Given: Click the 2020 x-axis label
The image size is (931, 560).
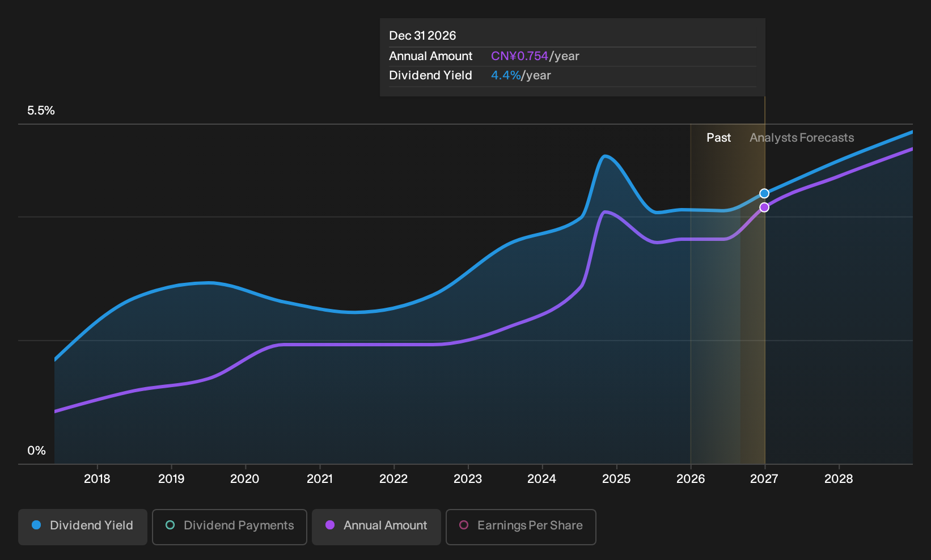Looking at the screenshot, I should click(245, 479).
